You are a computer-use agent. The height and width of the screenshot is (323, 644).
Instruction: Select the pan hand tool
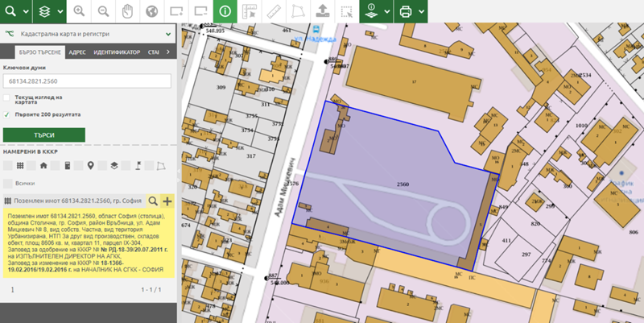[127, 11]
